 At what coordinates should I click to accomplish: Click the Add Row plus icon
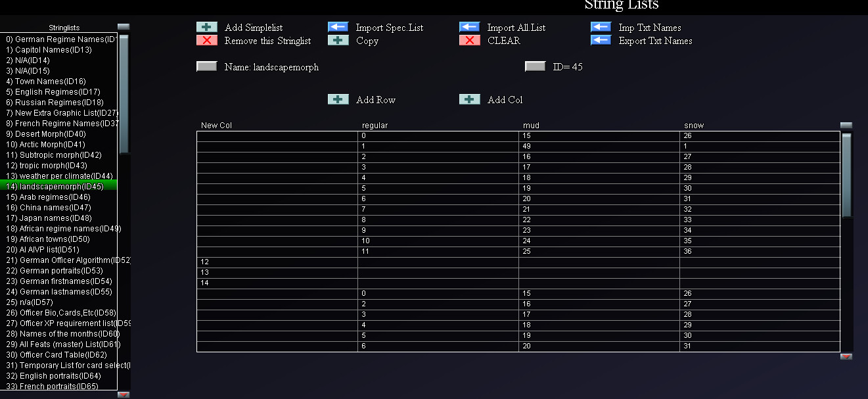click(x=338, y=100)
